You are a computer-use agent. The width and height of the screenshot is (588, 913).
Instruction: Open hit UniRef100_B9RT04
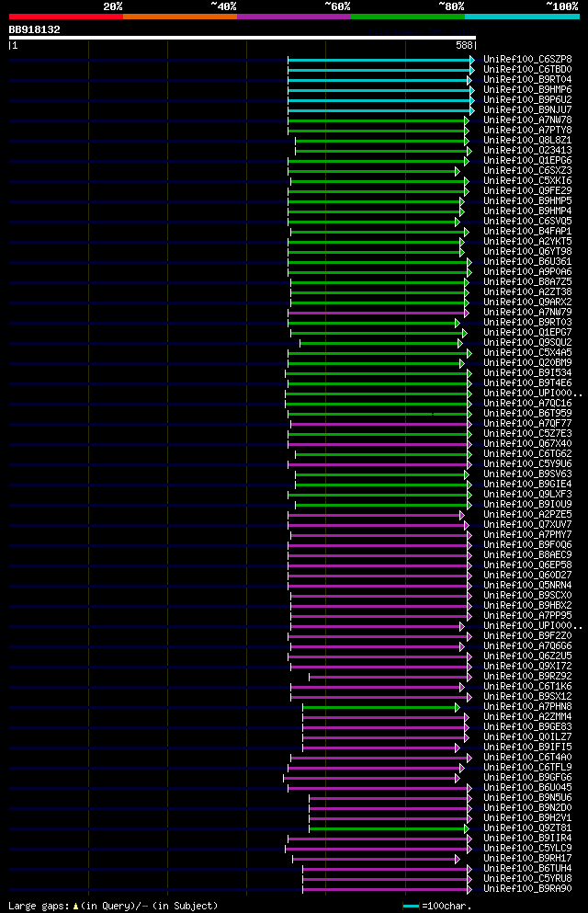coord(527,79)
